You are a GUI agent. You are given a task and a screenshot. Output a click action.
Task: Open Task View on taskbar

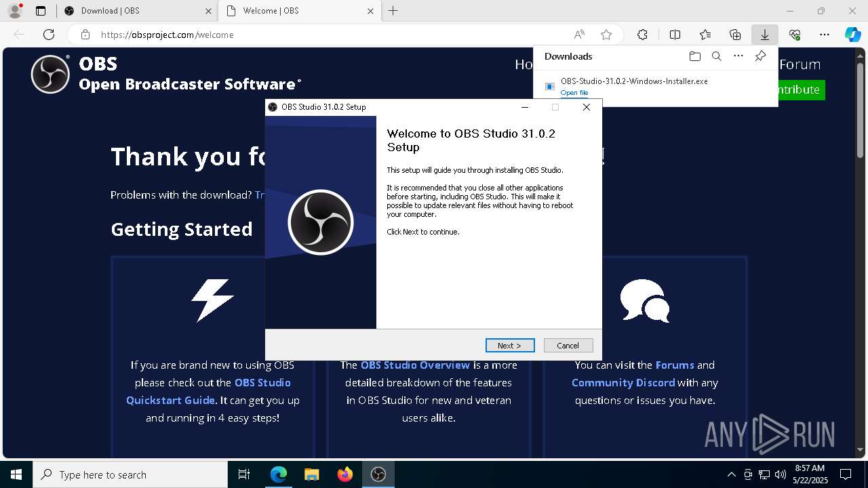244,474
